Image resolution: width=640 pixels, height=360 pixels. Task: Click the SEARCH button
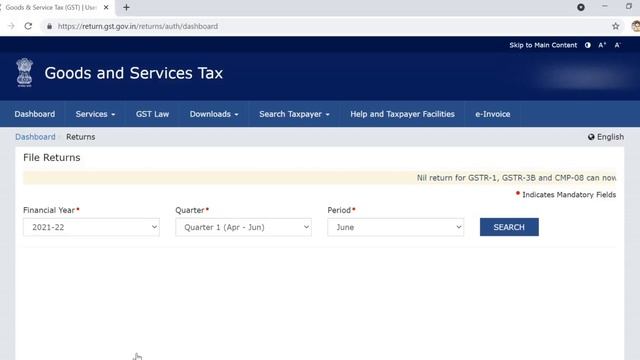(x=509, y=227)
